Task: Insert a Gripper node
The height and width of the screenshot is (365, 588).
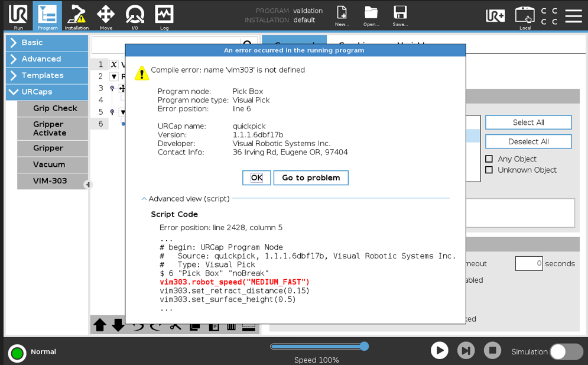Action: pyautogui.click(x=53, y=148)
